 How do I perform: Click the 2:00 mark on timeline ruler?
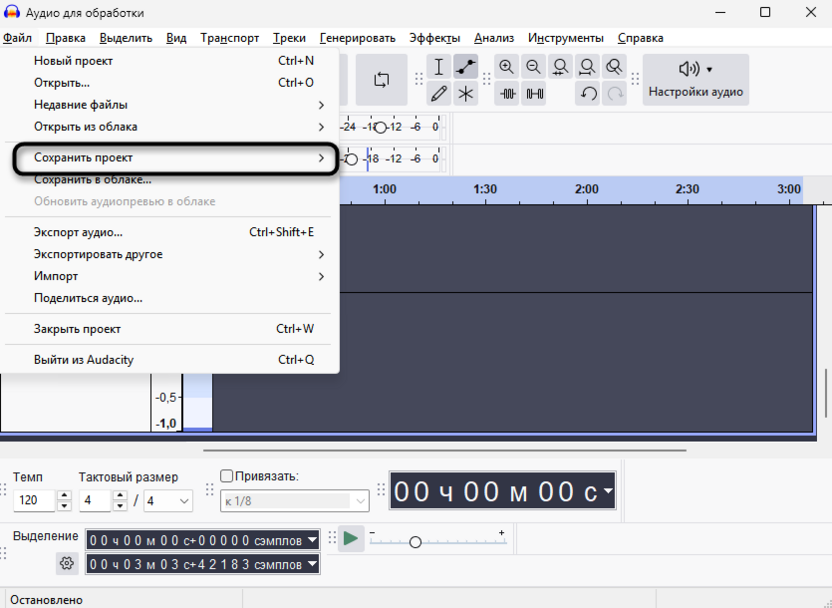586,189
